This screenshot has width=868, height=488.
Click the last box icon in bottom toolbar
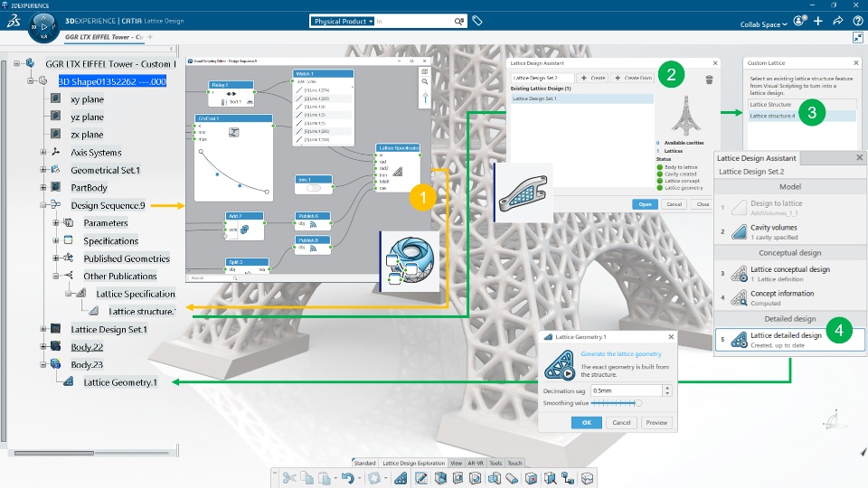(x=588, y=478)
